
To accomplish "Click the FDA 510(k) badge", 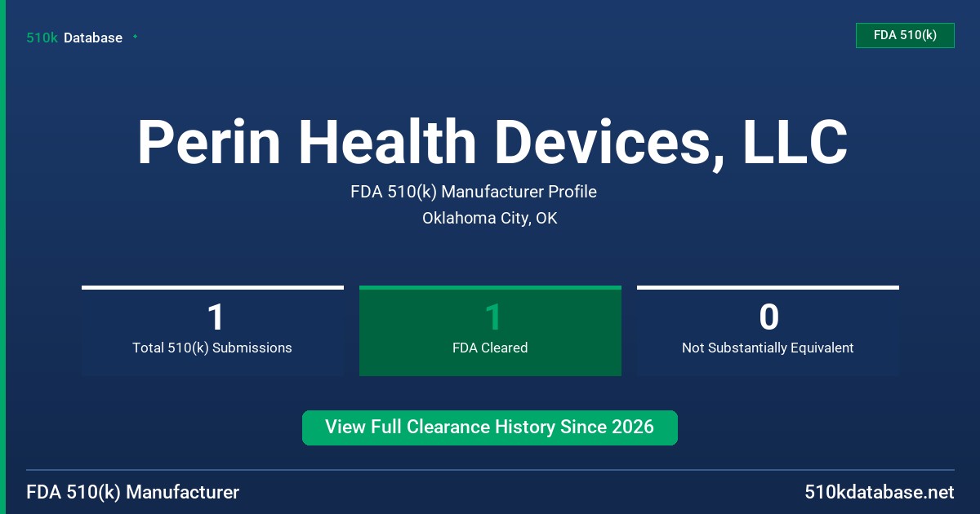I will click(x=905, y=35).
